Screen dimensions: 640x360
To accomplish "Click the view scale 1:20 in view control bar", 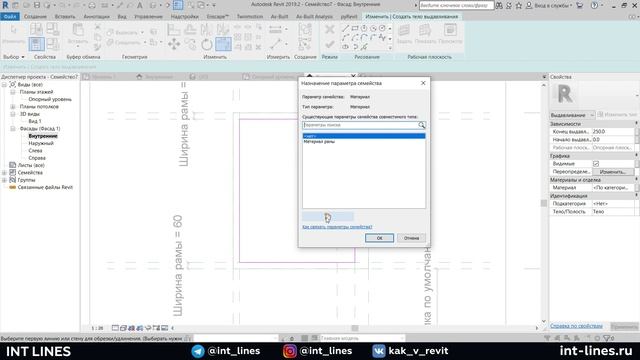I will (97, 328).
